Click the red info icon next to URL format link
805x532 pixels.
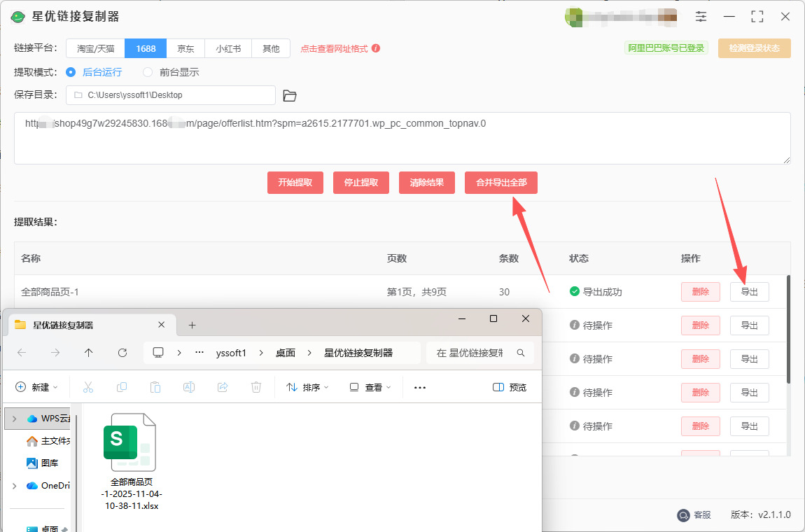(x=376, y=48)
